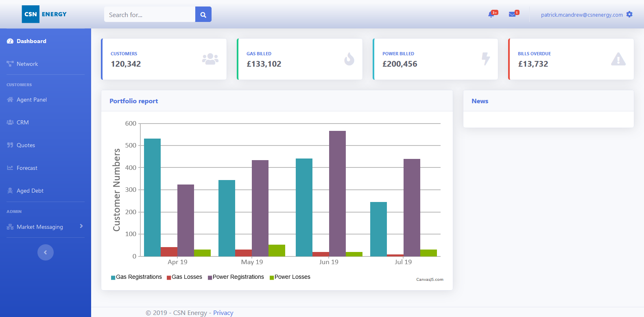Click the power billed lightning icon
This screenshot has width=644, height=317.
(486, 59)
